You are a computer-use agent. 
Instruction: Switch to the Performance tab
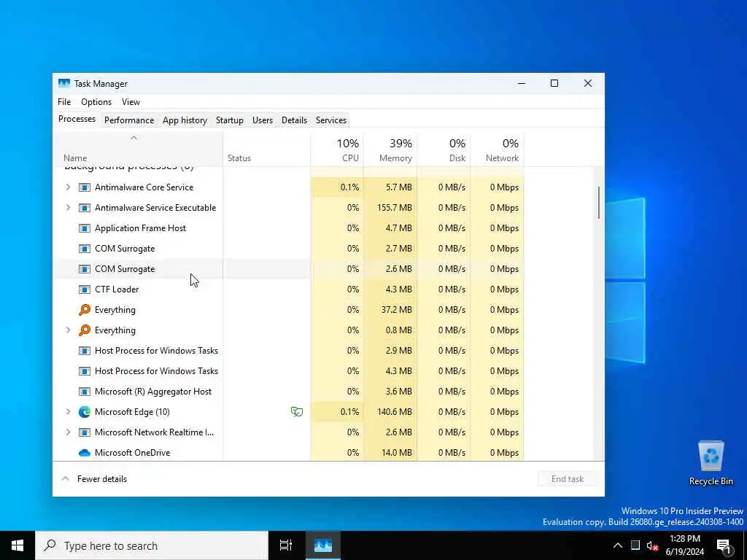[x=129, y=120]
